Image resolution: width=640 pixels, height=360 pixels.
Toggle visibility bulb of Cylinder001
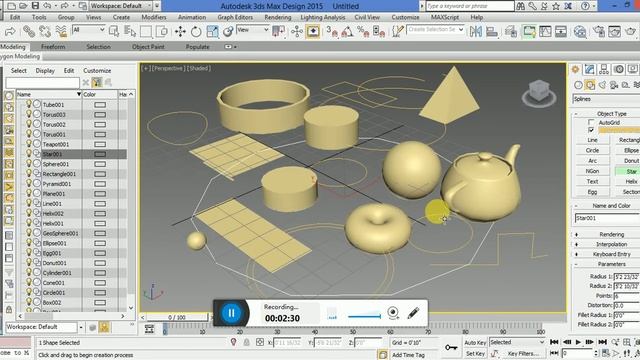(29, 272)
